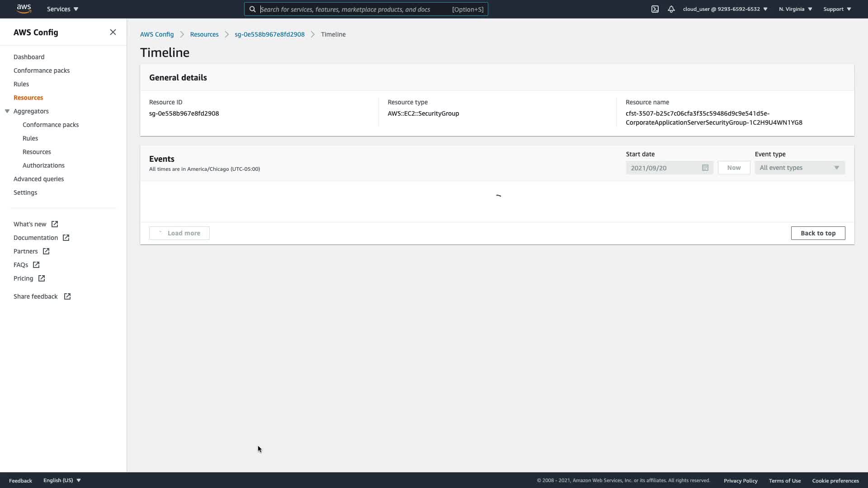The image size is (868, 488).
Task: Expand the Services menu
Action: click(x=62, y=9)
